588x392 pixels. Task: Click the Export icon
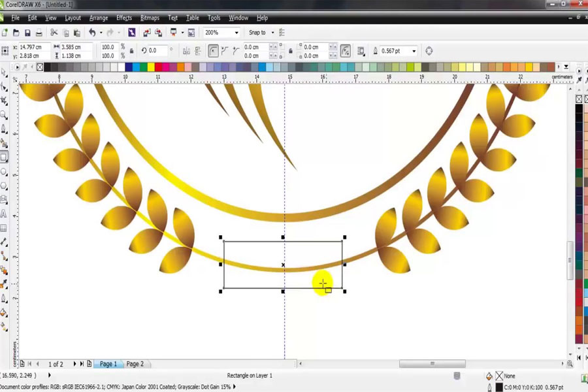(x=159, y=33)
